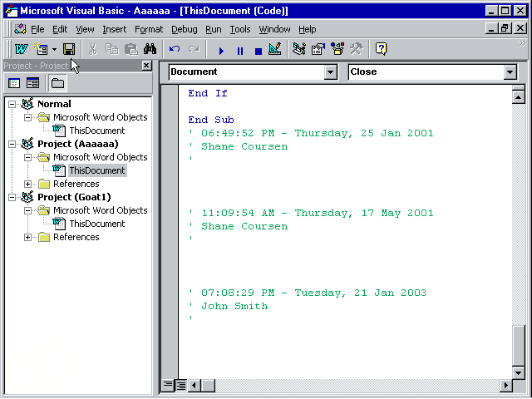Collapse the Project (Goat1) node
Screen dimensions: 532x399
(12, 198)
